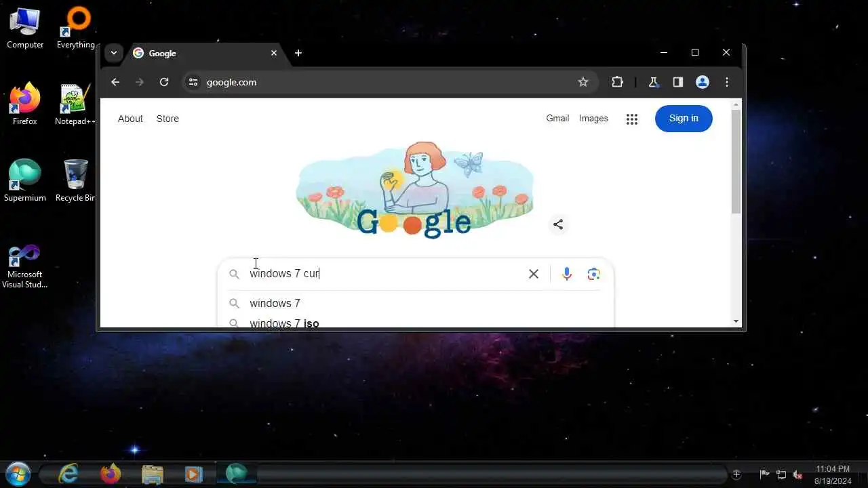Search by image with Lens icon

coord(594,274)
